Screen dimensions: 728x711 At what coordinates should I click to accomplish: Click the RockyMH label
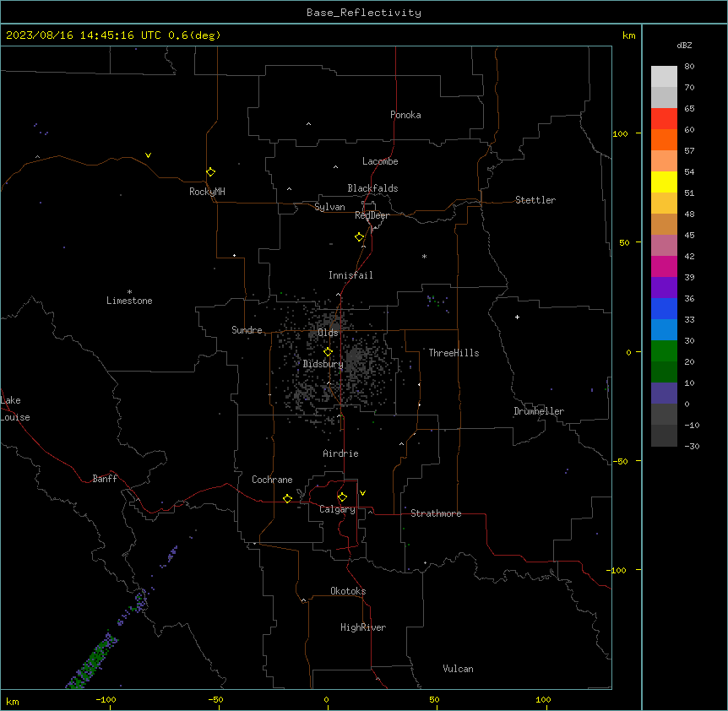207,192
